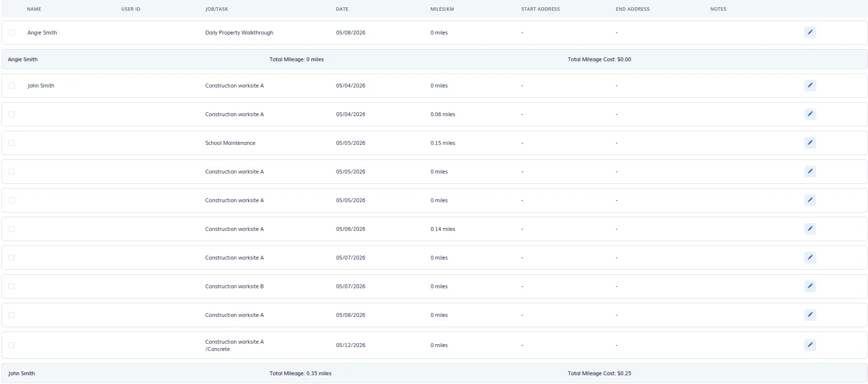Edit Angie Smith's Daily Property Walkthrough entry

[810, 33]
